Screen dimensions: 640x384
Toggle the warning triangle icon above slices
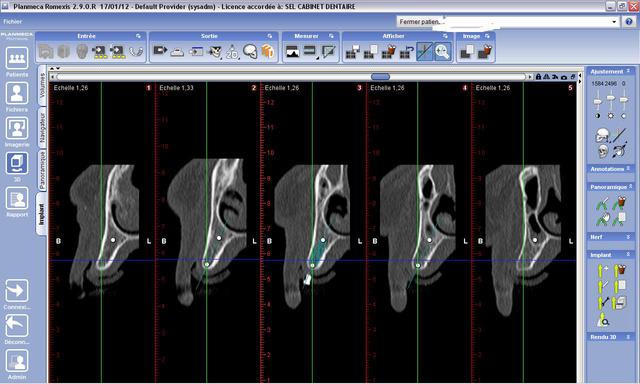pyautogui.click(x=547, y=77)
